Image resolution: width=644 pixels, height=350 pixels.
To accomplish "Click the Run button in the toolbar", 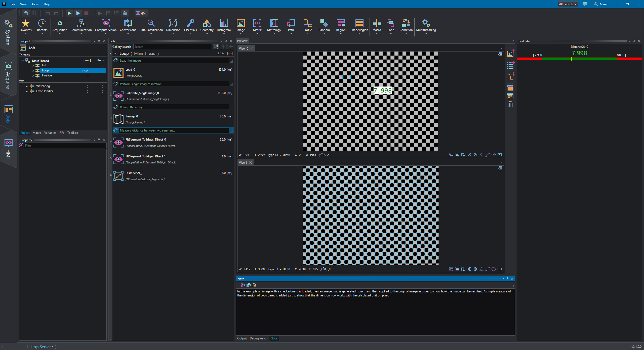I will coord(69,13).
